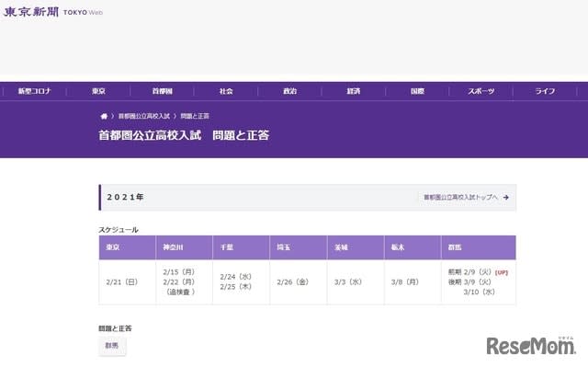Click the 東京 column header in schedule table
Viewport: 588px width, 367px height.
click(x=127, y=247)
